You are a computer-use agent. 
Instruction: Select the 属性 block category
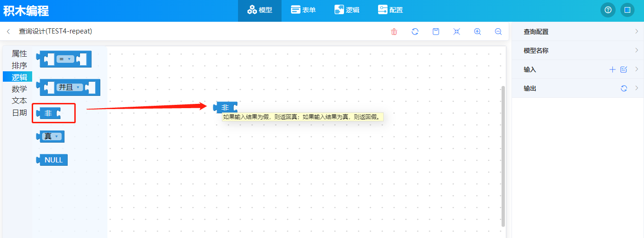[x=19, y=54]
